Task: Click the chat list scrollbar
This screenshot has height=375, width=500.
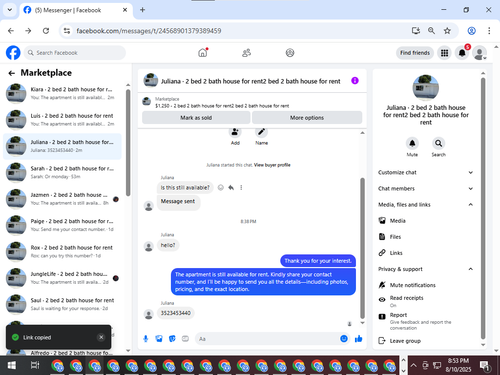Action: pos(128,143)
